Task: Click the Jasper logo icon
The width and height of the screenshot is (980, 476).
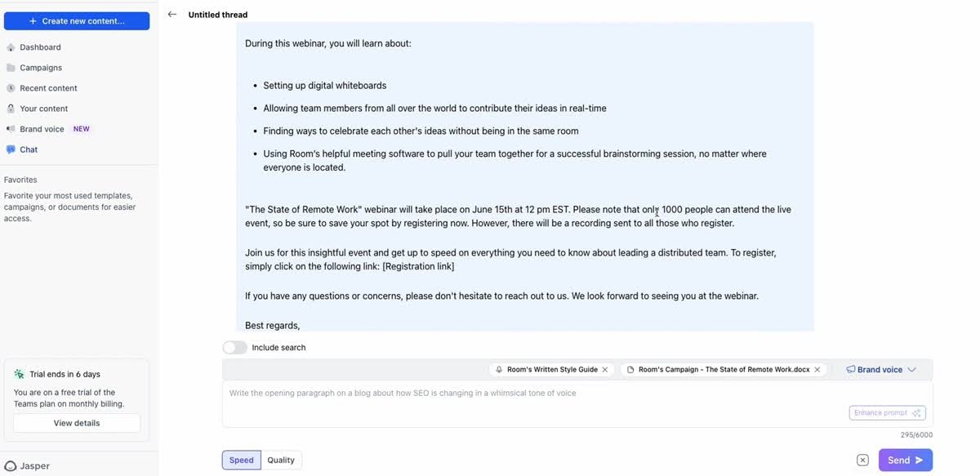Action: point(11,466)
